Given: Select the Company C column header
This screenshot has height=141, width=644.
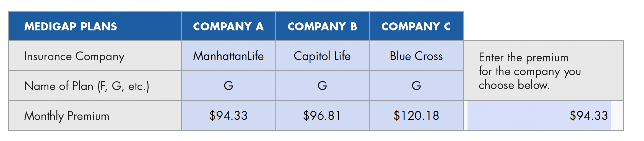Looking at the screenshot, I should point(416,26).
